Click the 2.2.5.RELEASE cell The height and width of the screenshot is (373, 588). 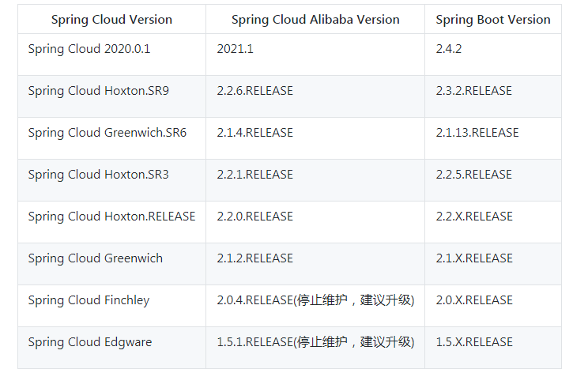click(493, 180)
